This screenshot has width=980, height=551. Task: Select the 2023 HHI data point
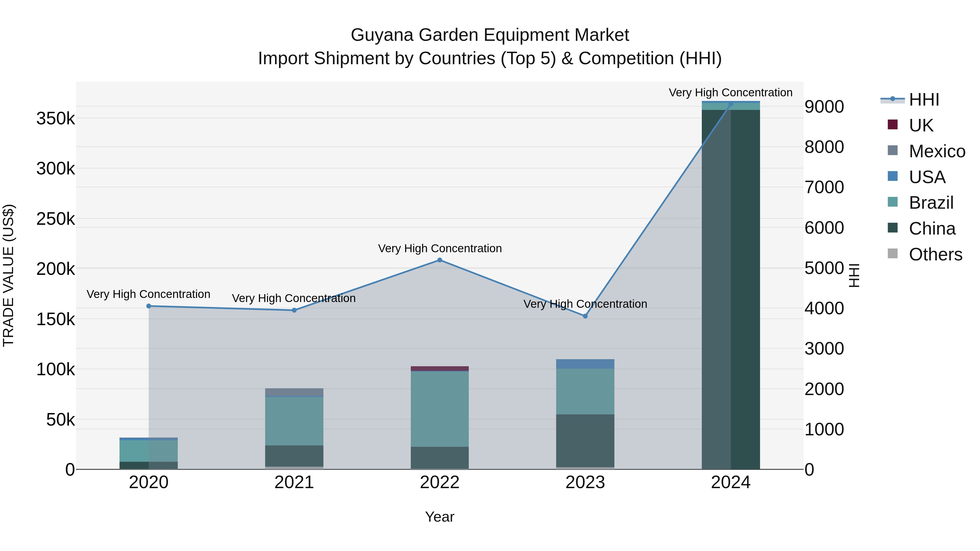click(x=585, y=316)
